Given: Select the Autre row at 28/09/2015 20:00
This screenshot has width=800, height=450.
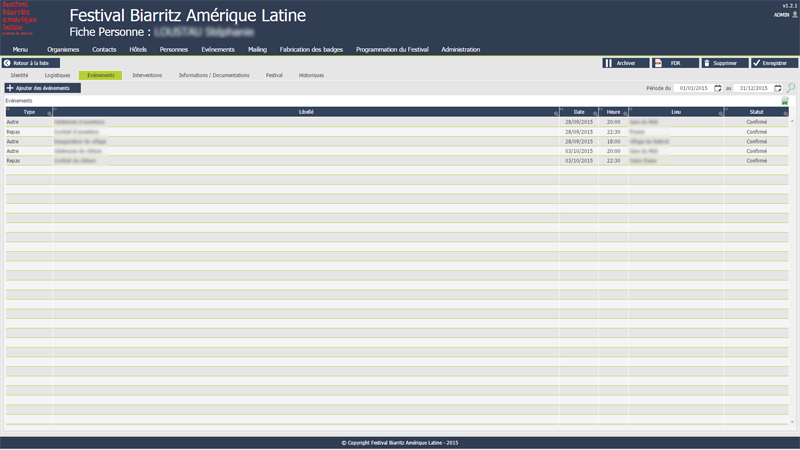Looking at the screenshot, I should (x=397, y=122).
